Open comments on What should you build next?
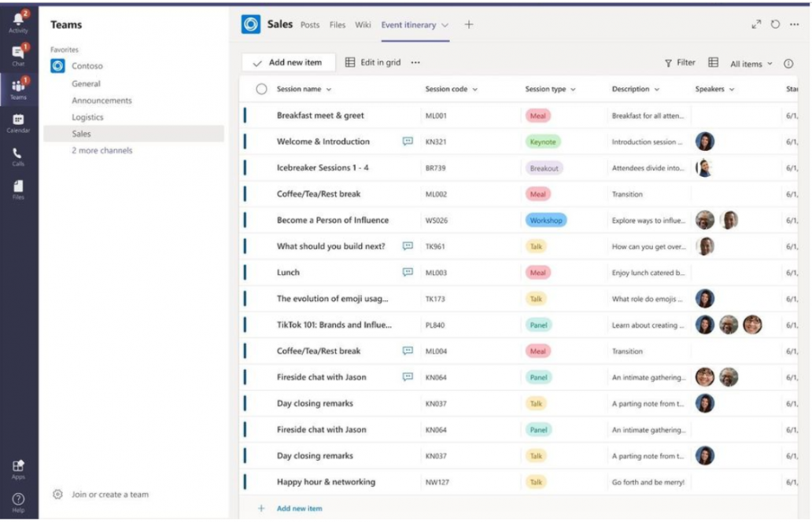 click(x=408, y=246)
